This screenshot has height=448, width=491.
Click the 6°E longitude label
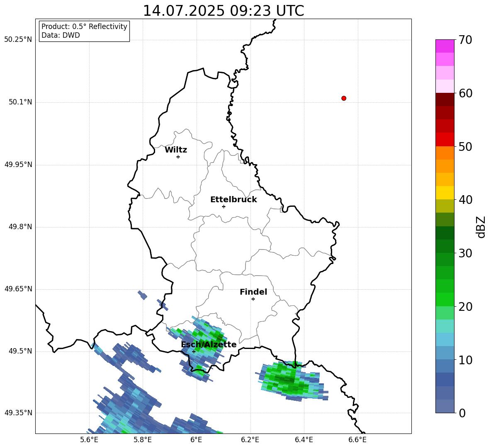196,440
